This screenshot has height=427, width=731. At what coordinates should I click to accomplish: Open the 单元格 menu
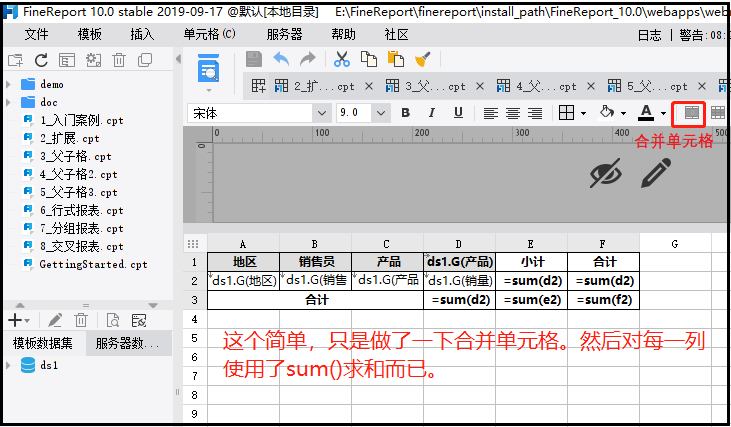[209, 34]
